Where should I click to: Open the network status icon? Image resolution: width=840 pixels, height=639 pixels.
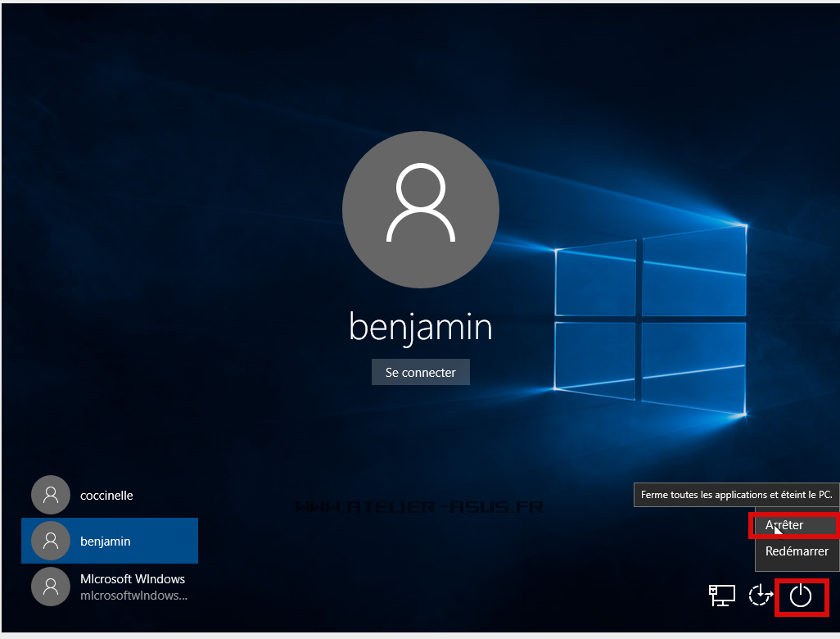[721, 597]
